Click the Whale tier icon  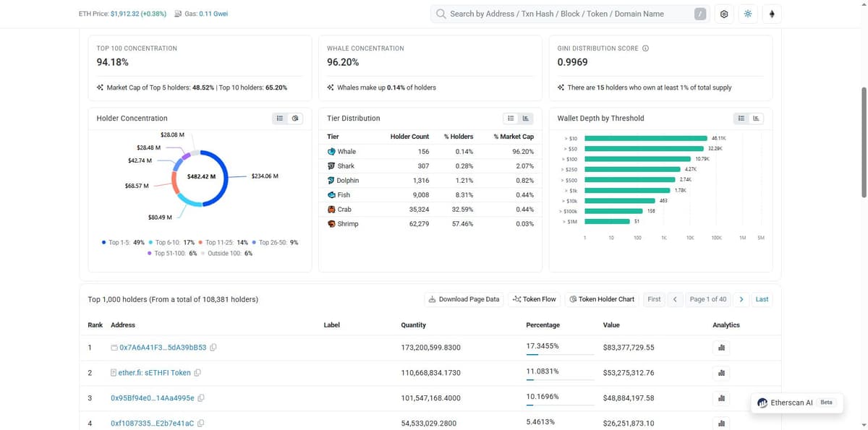coord(331,152)
